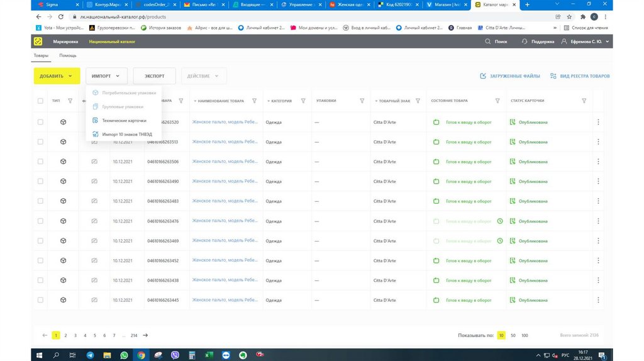The height and width of the screenshot is (361, 644).
Task: Select the checkbox for product 04610166263520
Action: pyautogui.click(x=40, y=122)
